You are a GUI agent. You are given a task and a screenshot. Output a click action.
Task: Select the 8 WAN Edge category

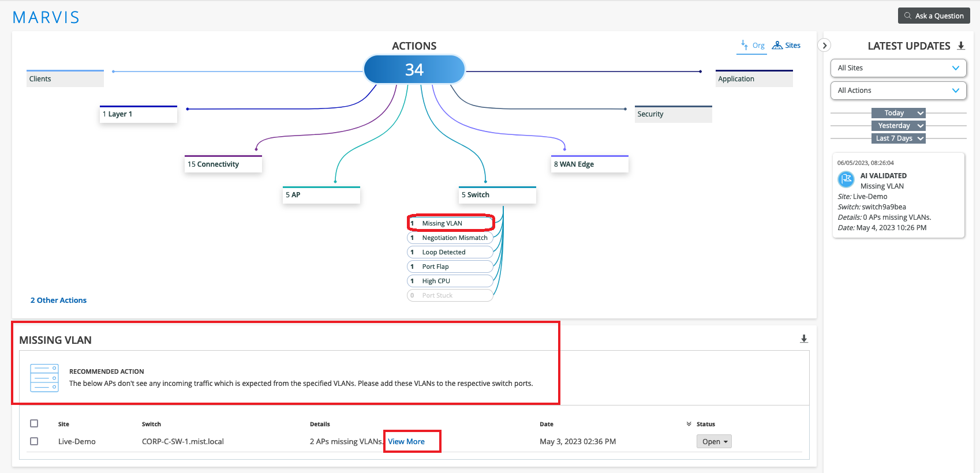point(590,164)
